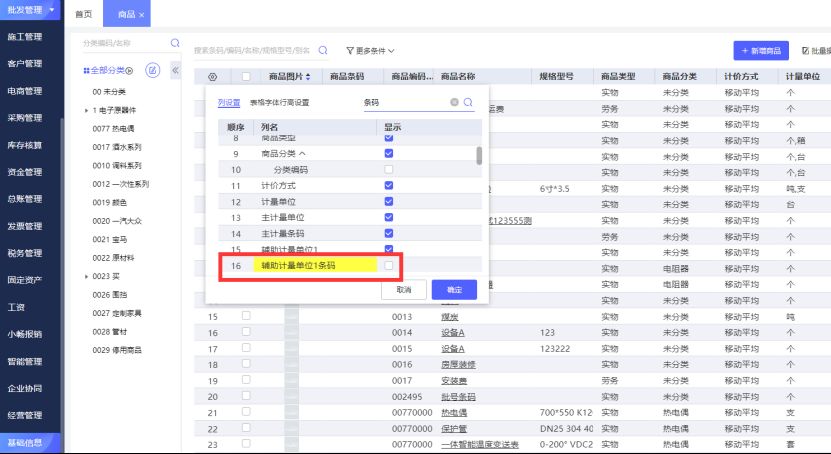Enable the 分类编码 display checkbox

pos(388,170)
